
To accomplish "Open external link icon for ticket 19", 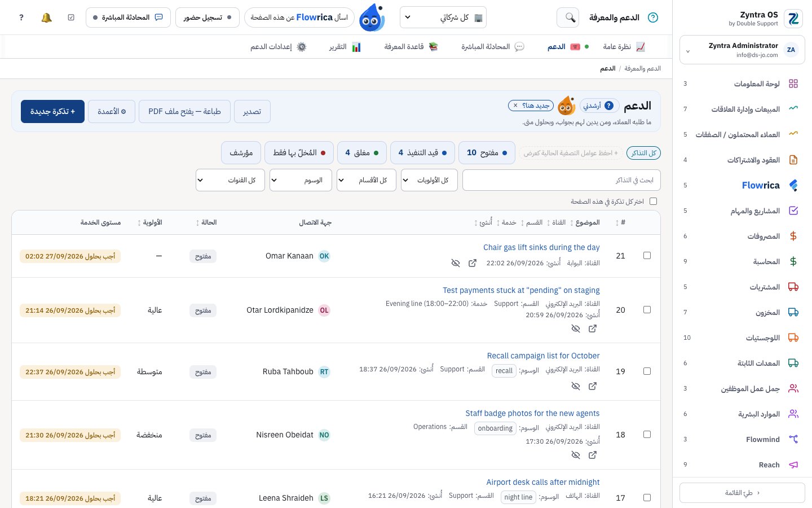I will click(593, 386).
